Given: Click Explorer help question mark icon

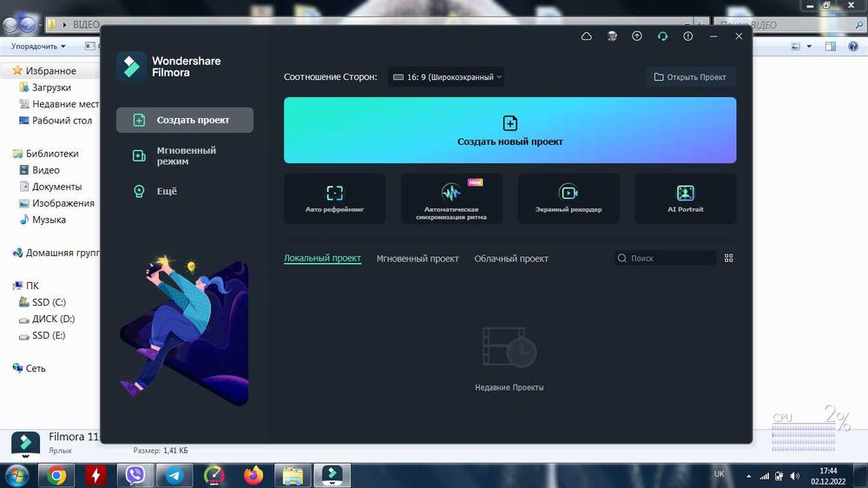Looking at the screenshot, I should [853, 47].
